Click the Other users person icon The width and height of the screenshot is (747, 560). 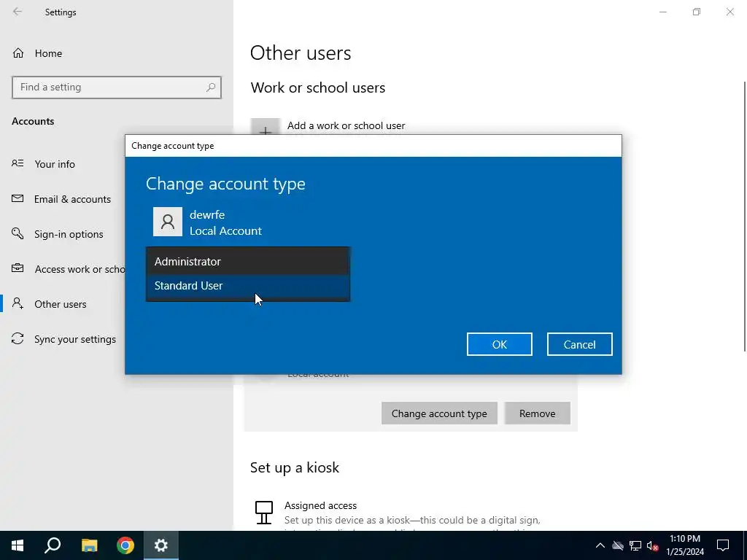18,303
